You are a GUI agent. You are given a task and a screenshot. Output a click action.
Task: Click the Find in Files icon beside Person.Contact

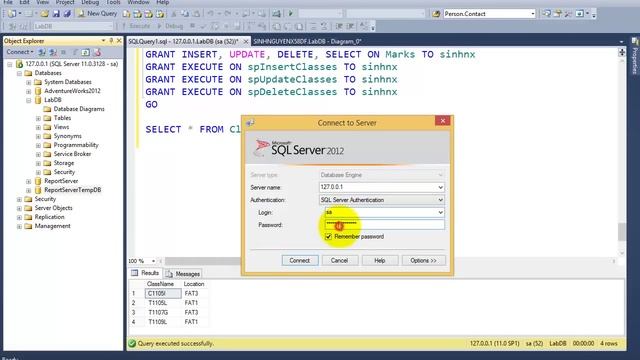click(436, 14)
